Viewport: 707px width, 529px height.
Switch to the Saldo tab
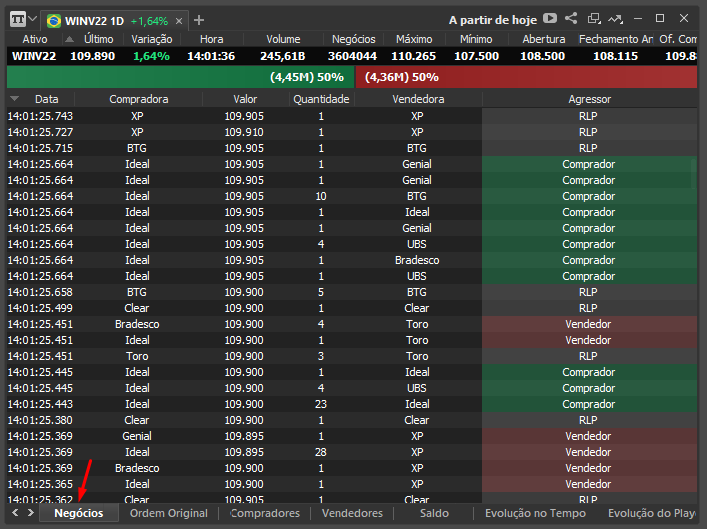[x=434, y=513]
